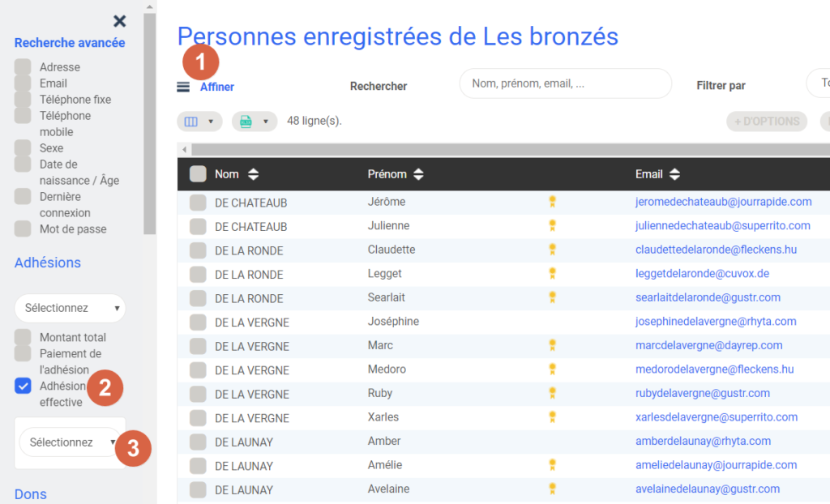The height and width of the screenshot is (504, 830).
Task: Click the Xarles first name cell
Action: click(x=383, y=417)
